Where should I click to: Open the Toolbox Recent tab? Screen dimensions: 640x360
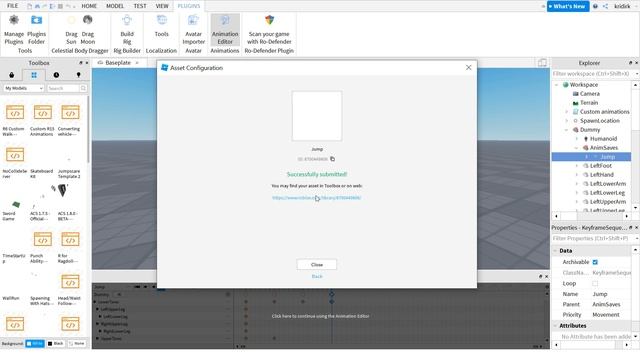pyautogui.click(x=56, y=75)
